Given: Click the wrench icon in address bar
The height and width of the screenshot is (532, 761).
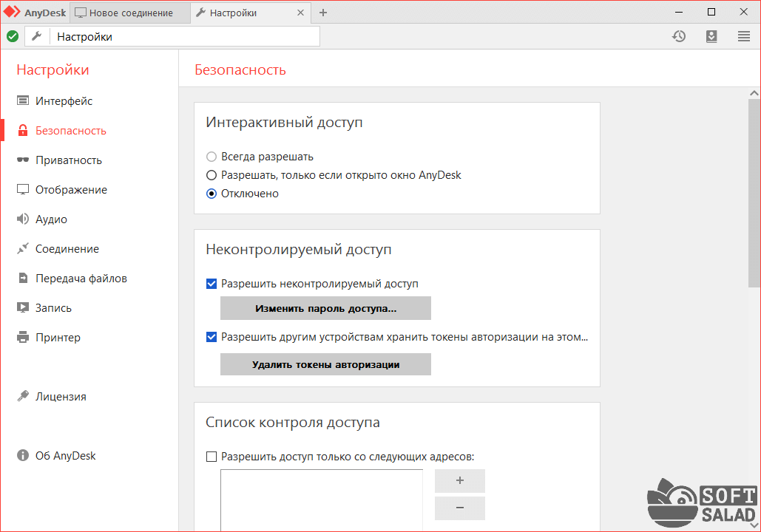Looking at the screenshot, I should [37, 36].
